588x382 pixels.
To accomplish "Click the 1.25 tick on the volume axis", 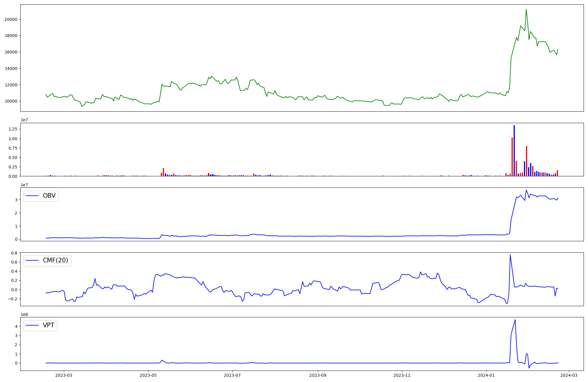I will pyautogui.click(x=13, y=129).
